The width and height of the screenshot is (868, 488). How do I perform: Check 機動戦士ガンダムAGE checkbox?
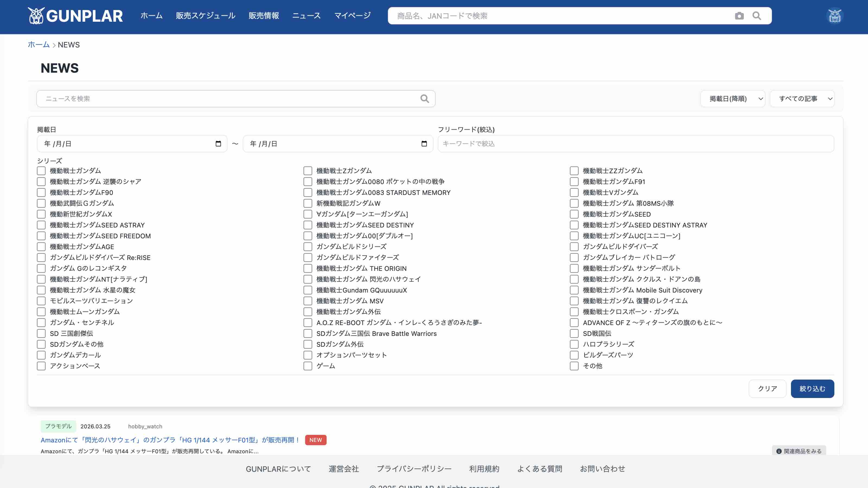click(41, 246)
